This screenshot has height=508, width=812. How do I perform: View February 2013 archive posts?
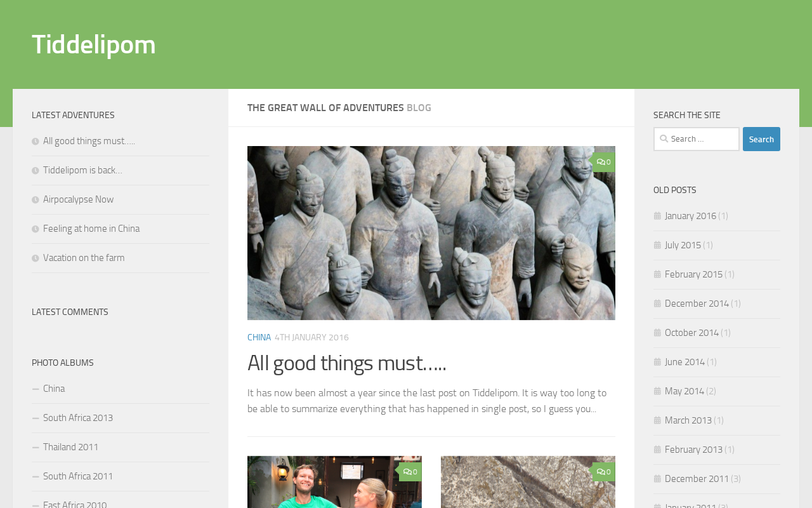[x=693, y=450]
